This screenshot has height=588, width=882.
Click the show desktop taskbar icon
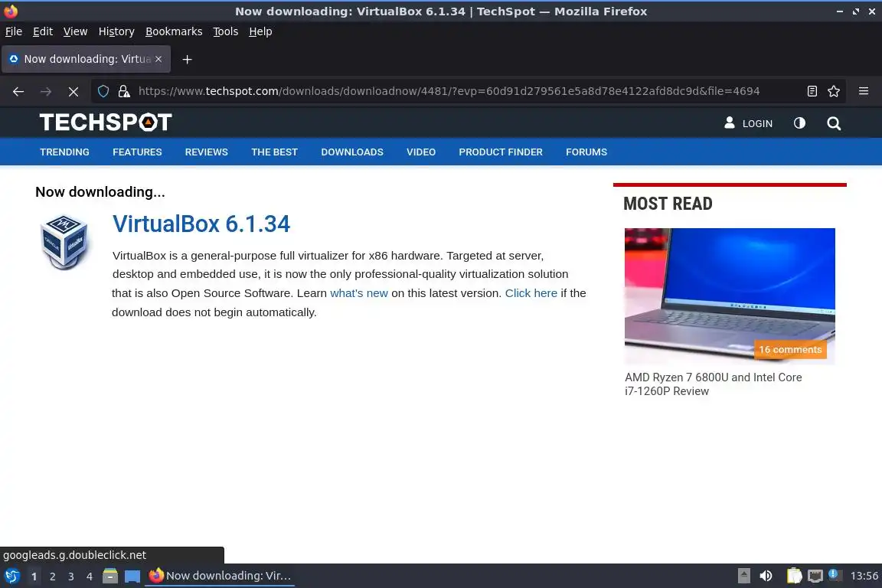pos(132,576)
